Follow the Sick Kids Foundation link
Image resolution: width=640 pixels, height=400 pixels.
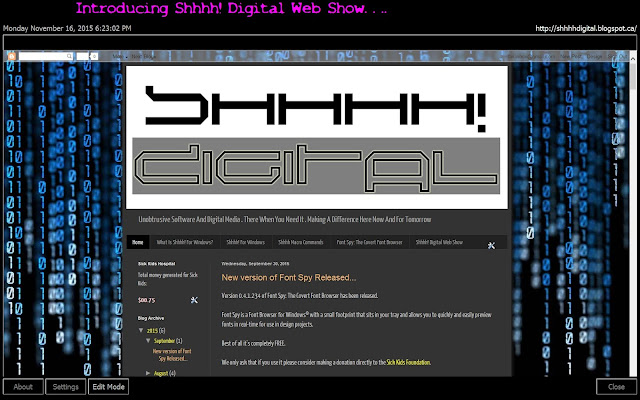pyautogui.click(x=408, y=362)
